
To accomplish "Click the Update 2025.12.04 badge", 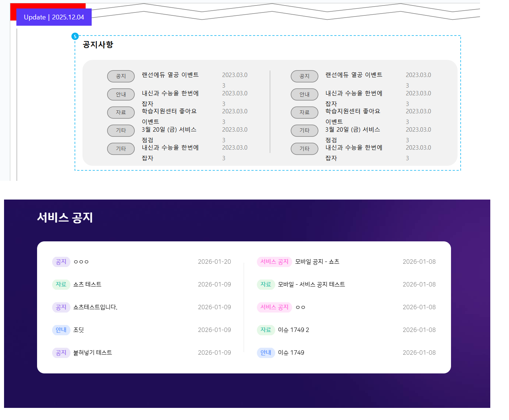I will click(x=54, y=17).
